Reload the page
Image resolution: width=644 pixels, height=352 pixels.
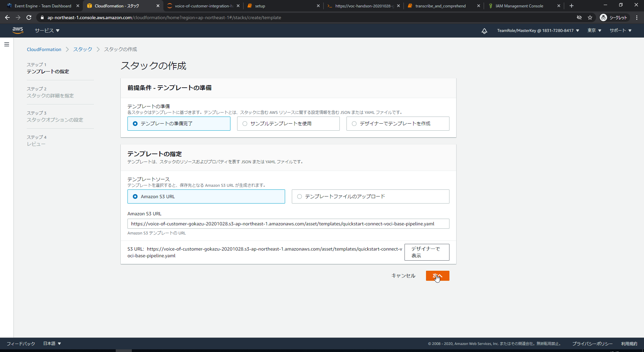pos(29,17)
